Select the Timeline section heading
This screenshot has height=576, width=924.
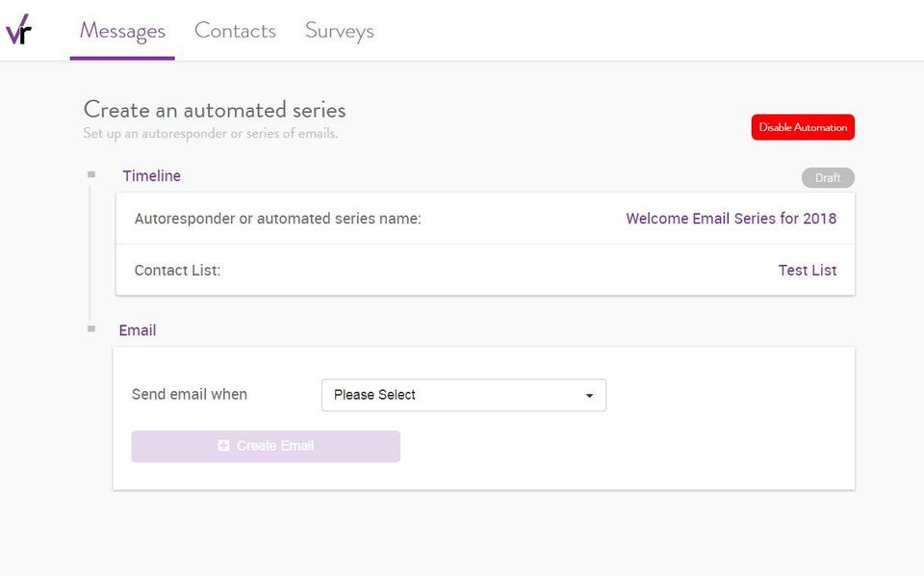click(x=151, y=176)
